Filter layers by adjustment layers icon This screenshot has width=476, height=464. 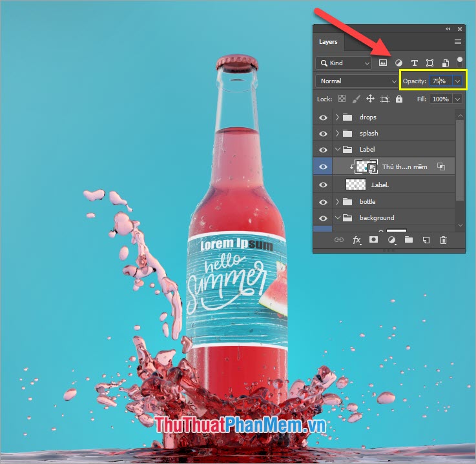coord(398,63)
